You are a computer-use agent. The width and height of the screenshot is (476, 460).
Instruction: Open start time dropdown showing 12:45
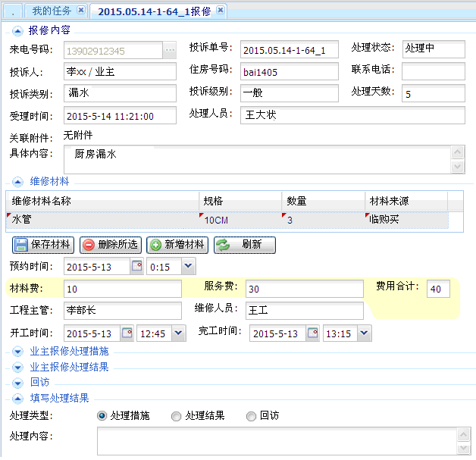(178, 333)
